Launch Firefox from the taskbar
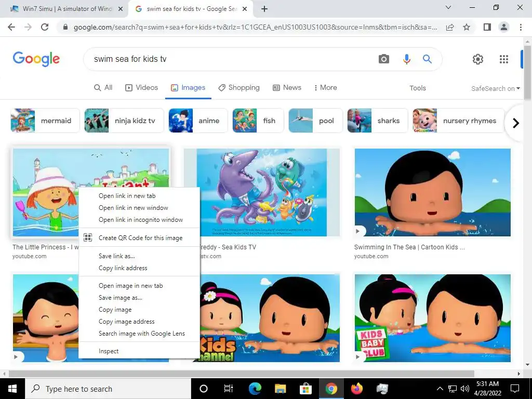Screen dimensions: 532x399 (356, 389)
